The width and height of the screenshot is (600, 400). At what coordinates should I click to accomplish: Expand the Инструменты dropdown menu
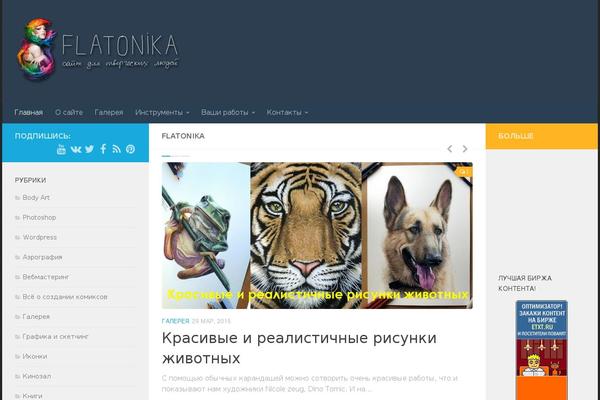pyautogui.click(x=162, y=113)
